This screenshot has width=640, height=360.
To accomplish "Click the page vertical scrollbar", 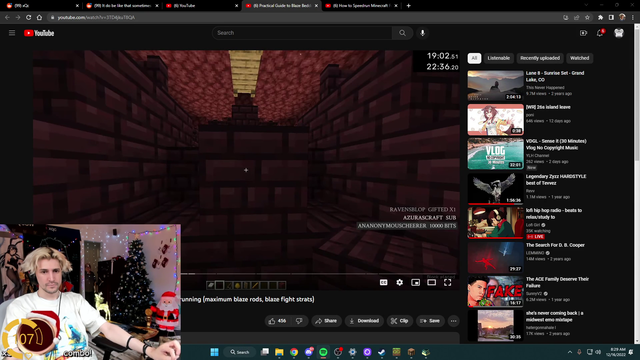I will point(637,184).
